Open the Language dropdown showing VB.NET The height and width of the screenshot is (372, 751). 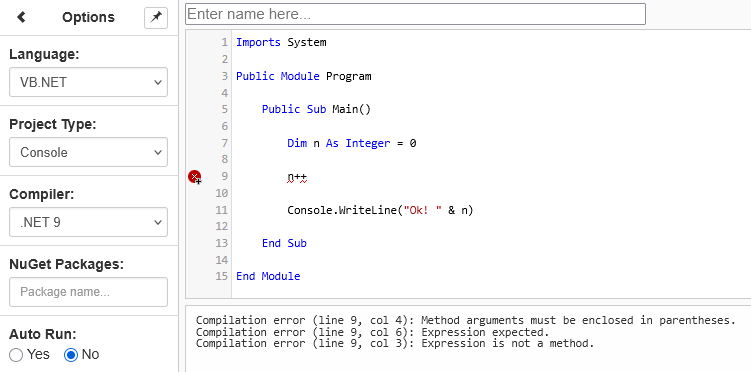(x=89, y=82)
